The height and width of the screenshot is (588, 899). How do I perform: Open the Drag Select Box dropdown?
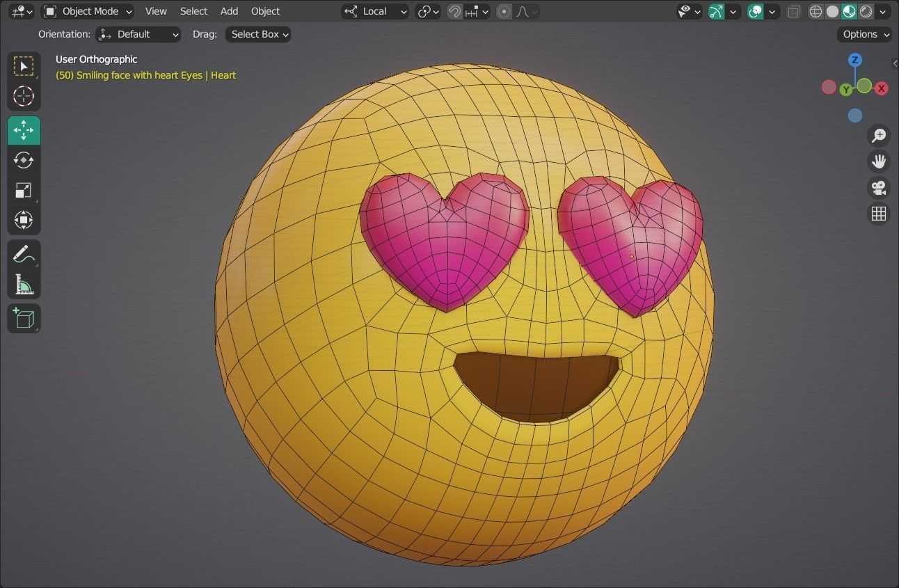coord(258,34)
